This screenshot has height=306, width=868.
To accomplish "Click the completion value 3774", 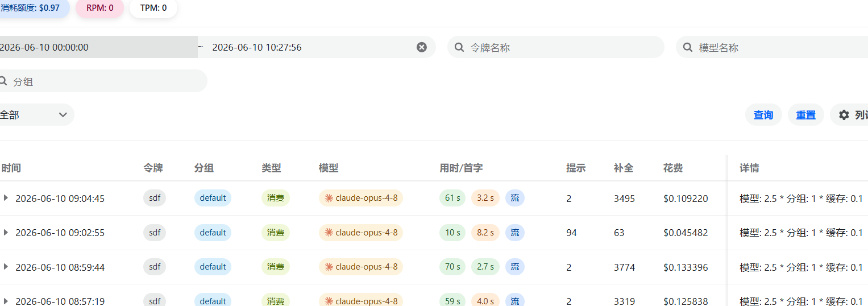I will click(x=624, y=267).
